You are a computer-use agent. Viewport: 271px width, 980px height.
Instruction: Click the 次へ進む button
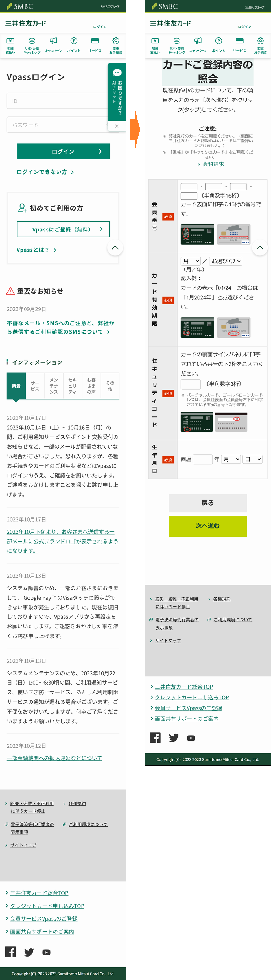[207, 526]
